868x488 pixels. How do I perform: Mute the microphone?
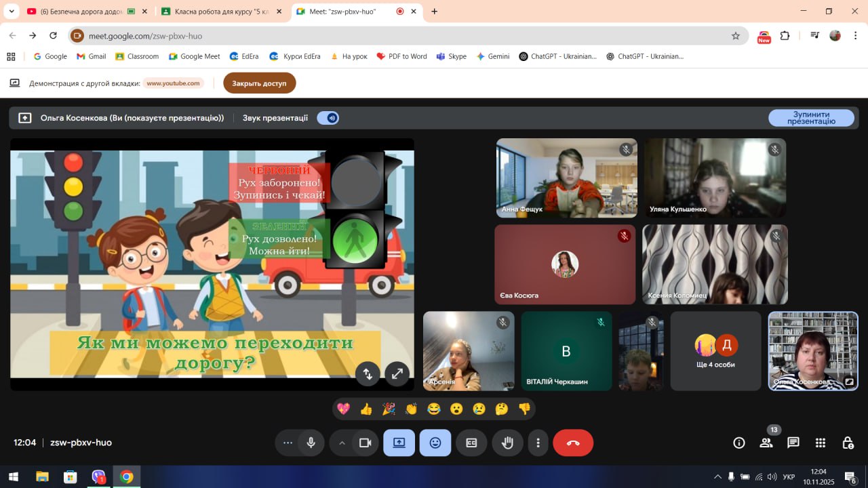click(311, 443)
